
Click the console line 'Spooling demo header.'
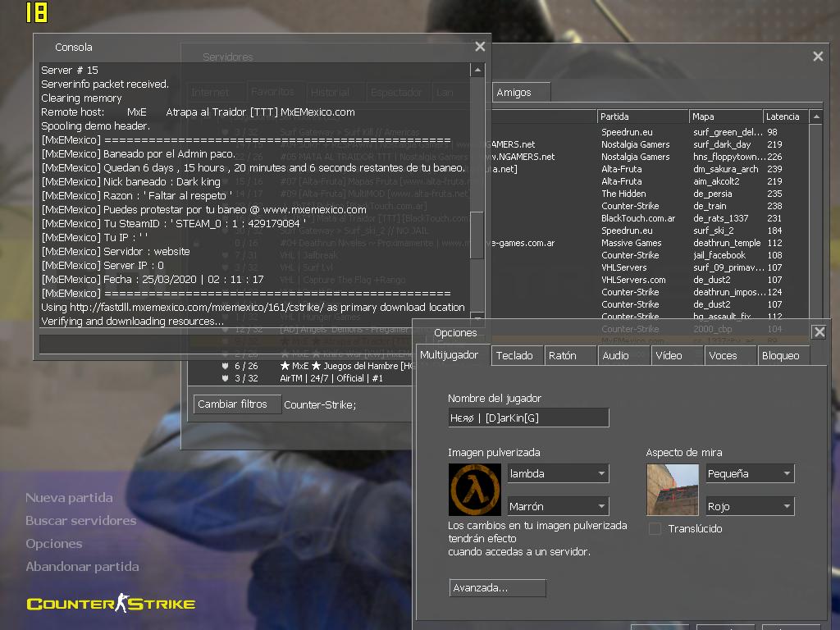click(x=95, y=126)
